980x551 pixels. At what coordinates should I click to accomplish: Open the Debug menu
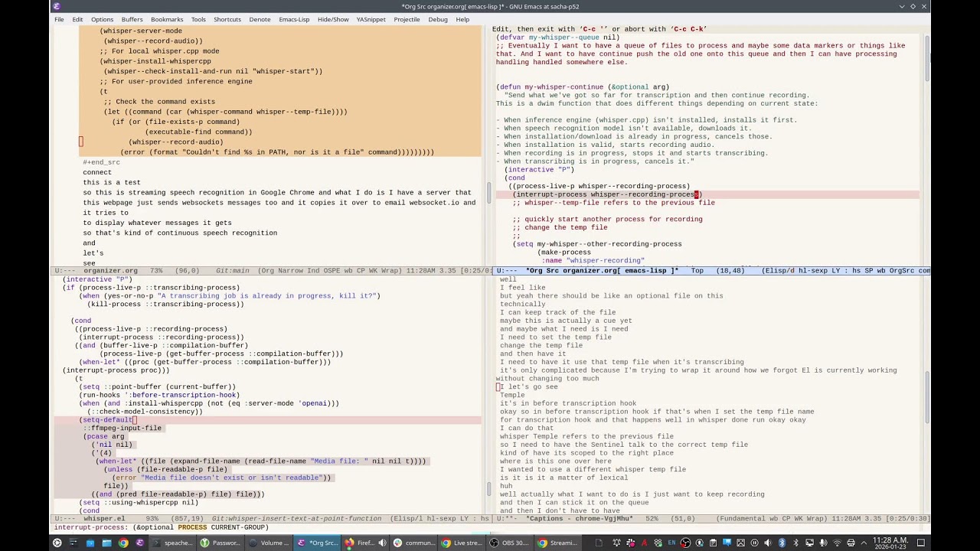pyautogui.click(x=438, y=19)
